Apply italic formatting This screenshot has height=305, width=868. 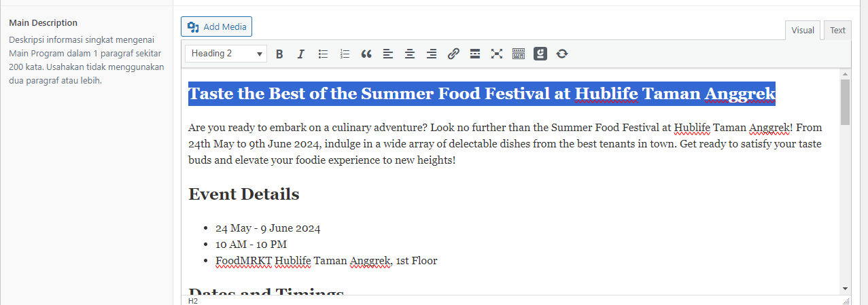coord(301,54)
